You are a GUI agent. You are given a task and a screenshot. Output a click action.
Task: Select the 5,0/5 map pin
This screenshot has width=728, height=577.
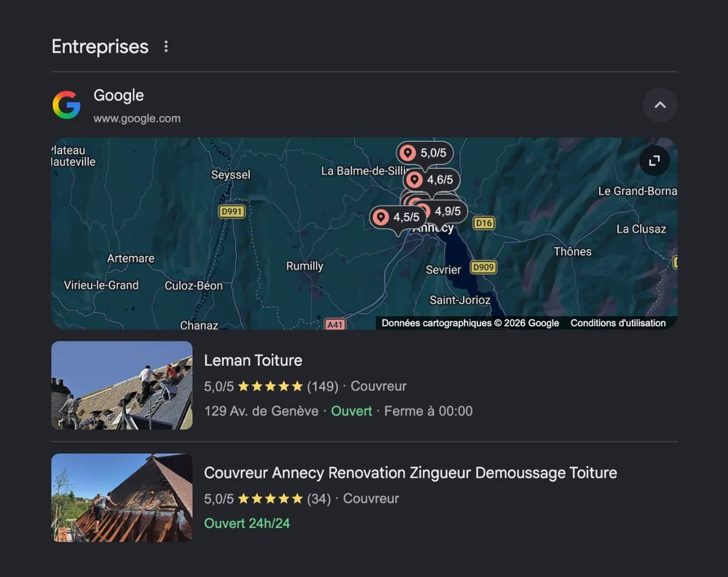point(425,153)
